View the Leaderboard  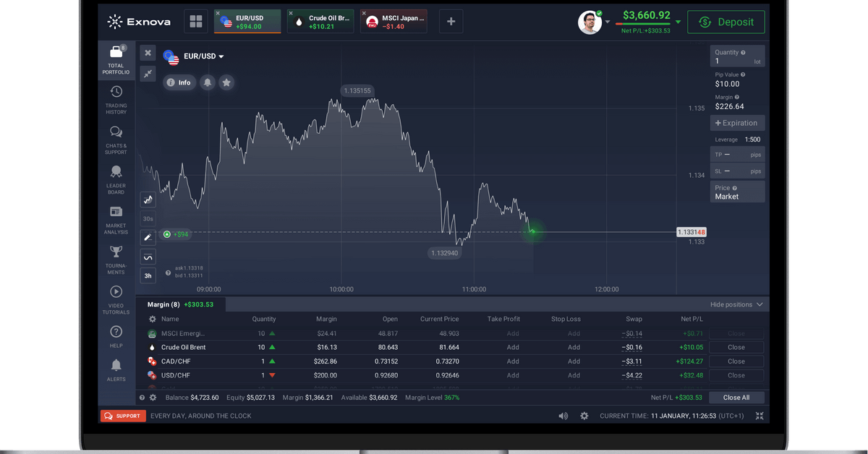pyautogui.click(x=116, y=177)
